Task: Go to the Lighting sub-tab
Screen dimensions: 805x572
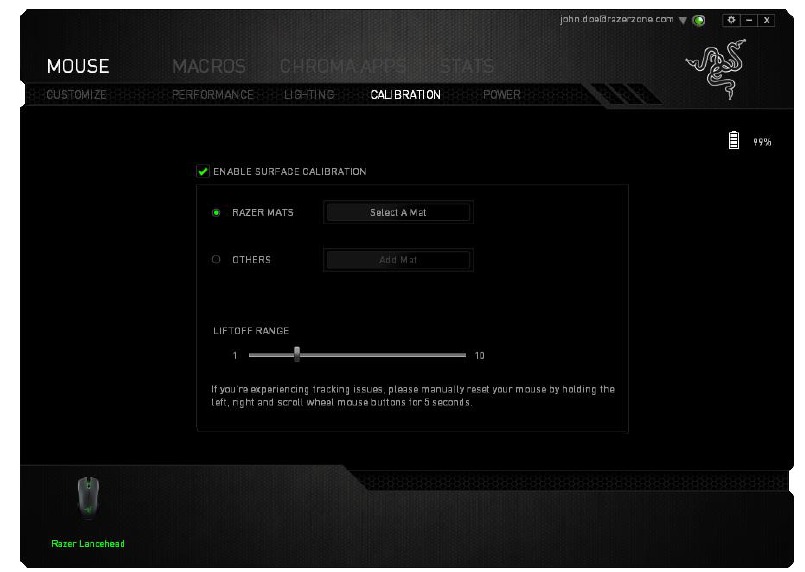Action: (309, 94)
